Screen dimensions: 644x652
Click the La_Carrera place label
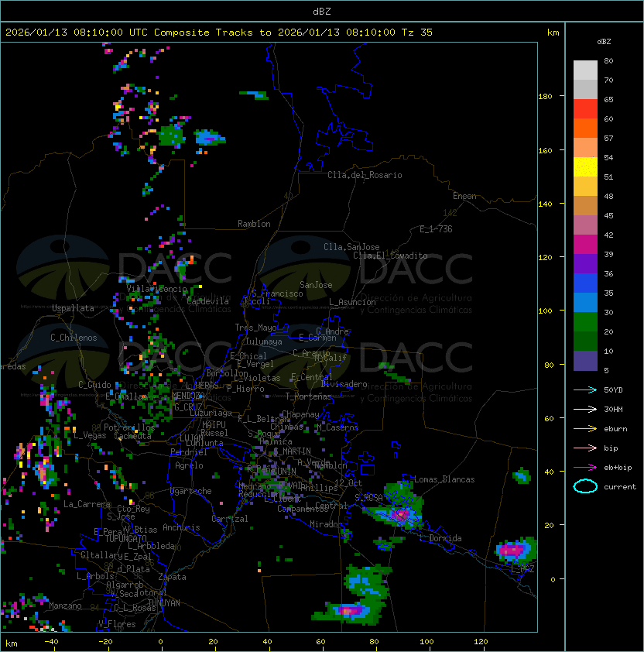(87, 504)
